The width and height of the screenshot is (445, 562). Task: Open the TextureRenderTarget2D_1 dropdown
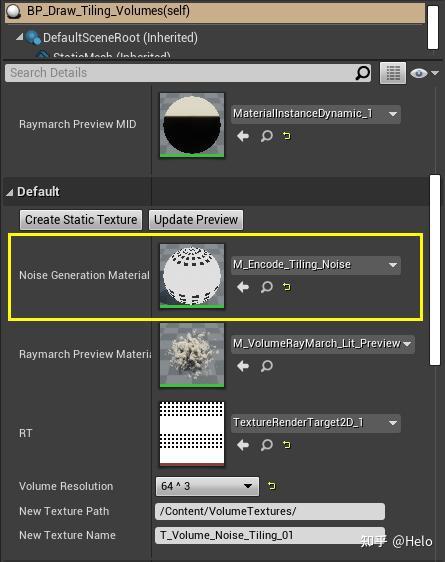point(316,423)
